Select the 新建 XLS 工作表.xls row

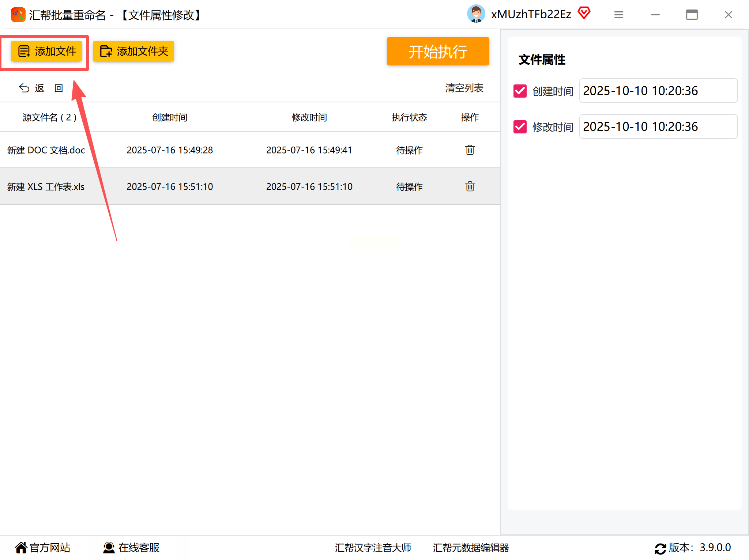(46, 186)
